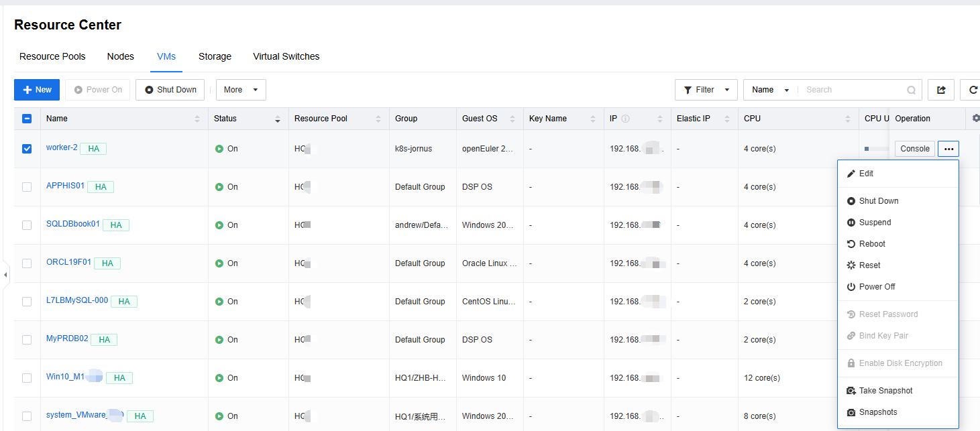This screenshot has width=980, height=431.
Task: Switch to the Resource Pools tab
Action: click(52, 56)
